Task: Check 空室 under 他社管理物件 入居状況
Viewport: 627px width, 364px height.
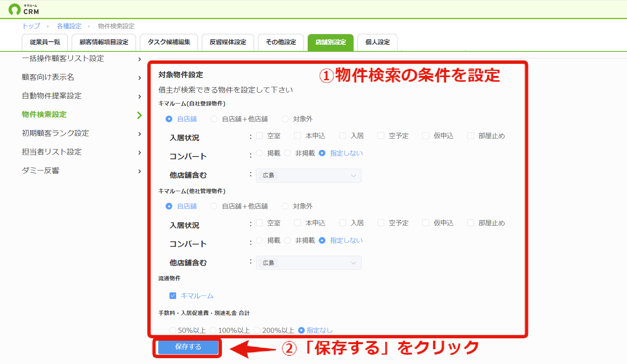Action: [260, 223]
